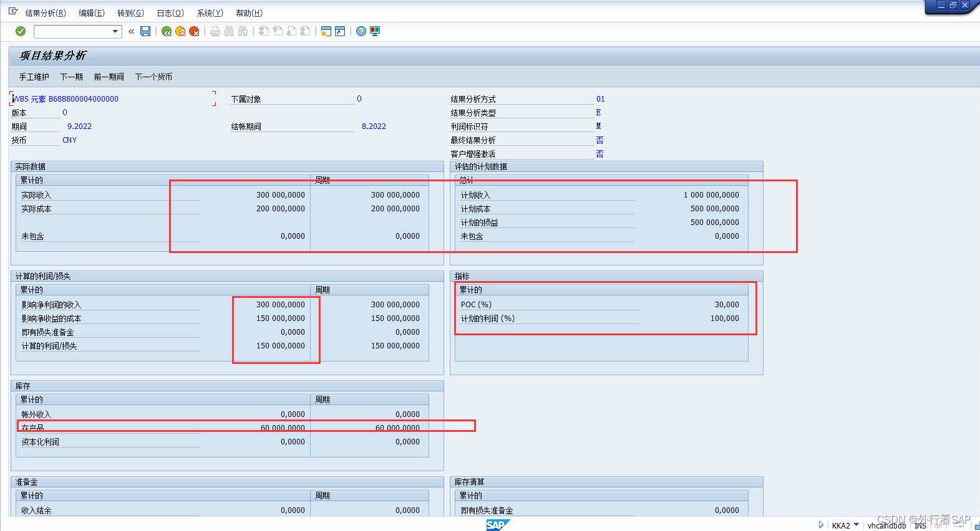
Task: Open the KKA2 status bar dropdown
Action: [x=856, y=525]
